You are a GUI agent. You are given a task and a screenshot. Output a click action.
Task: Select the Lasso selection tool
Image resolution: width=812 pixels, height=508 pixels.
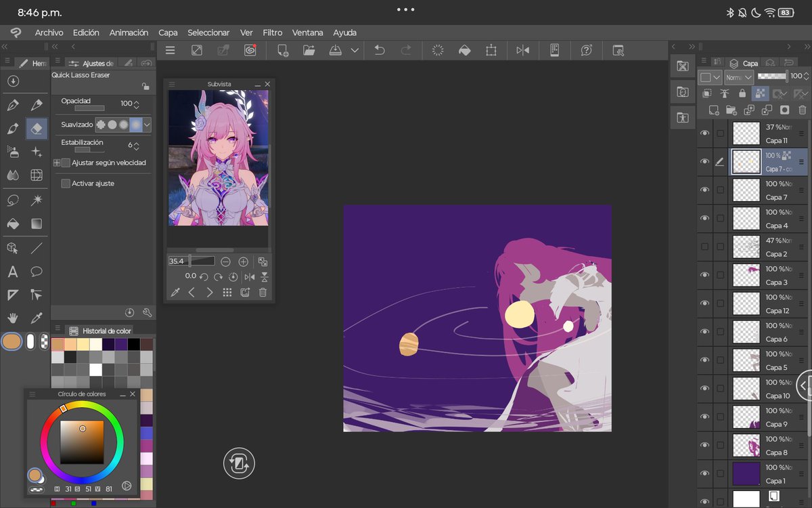(x=12, y=200)
